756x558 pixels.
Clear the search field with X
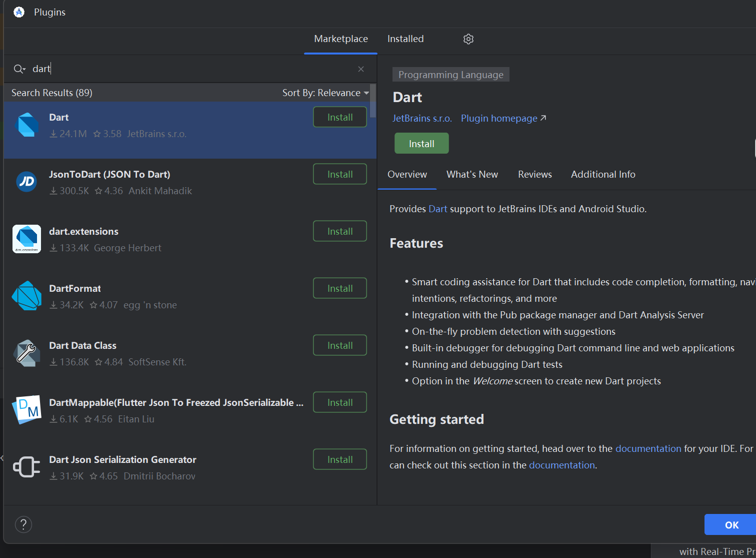pyautogui.click(x=361, y=69)
